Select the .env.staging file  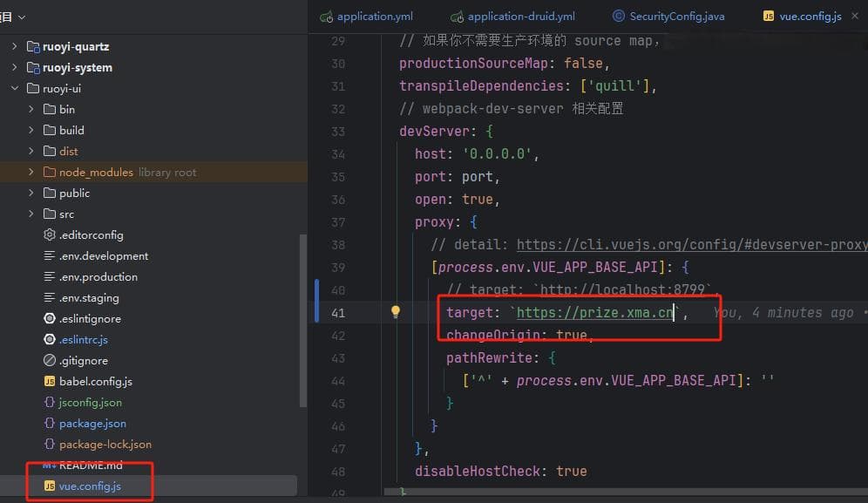[x=89, y=297]
